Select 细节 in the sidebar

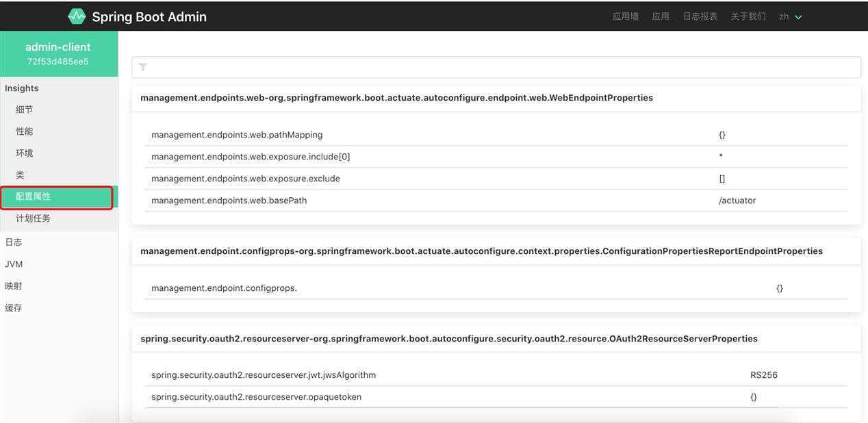(25, 110)
